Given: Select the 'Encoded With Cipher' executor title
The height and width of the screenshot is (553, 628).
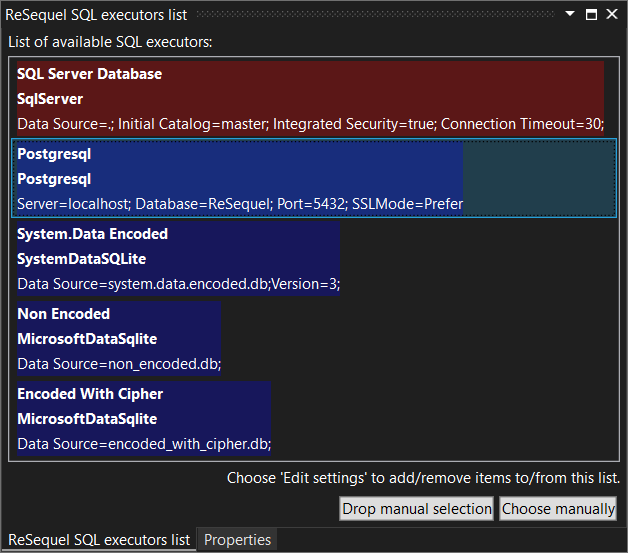Looking at the screenshot, I should pos(90,394).
